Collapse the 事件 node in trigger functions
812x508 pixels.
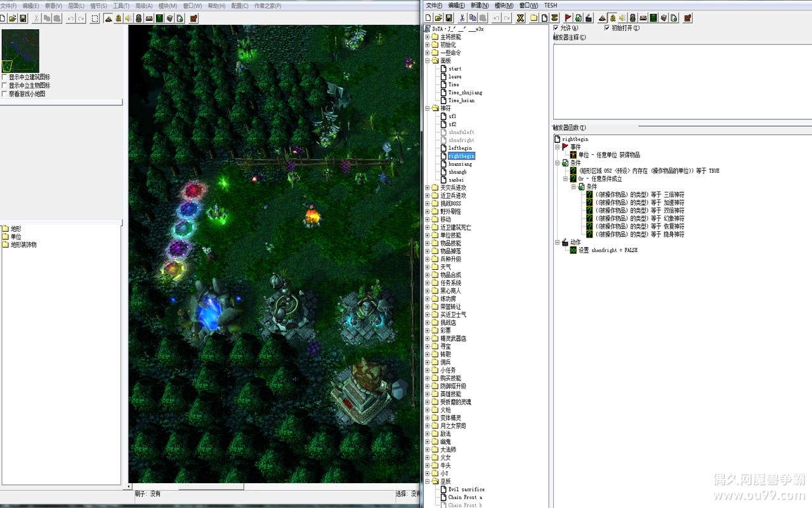coord(557,147)
